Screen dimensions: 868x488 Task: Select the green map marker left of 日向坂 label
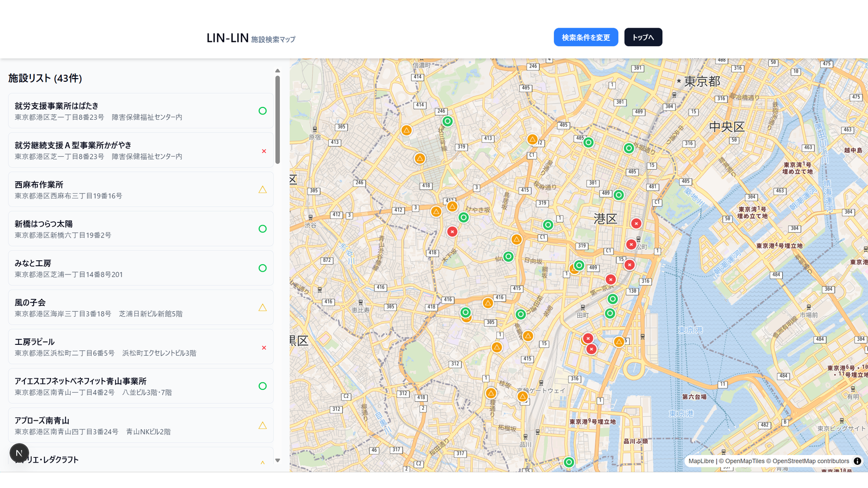coord(508,256)
